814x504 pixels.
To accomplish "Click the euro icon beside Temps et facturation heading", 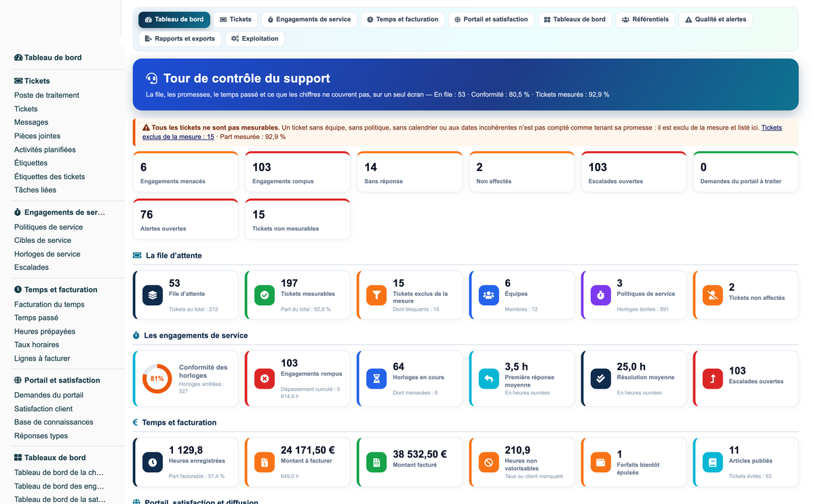I will [x=136, y=423].
